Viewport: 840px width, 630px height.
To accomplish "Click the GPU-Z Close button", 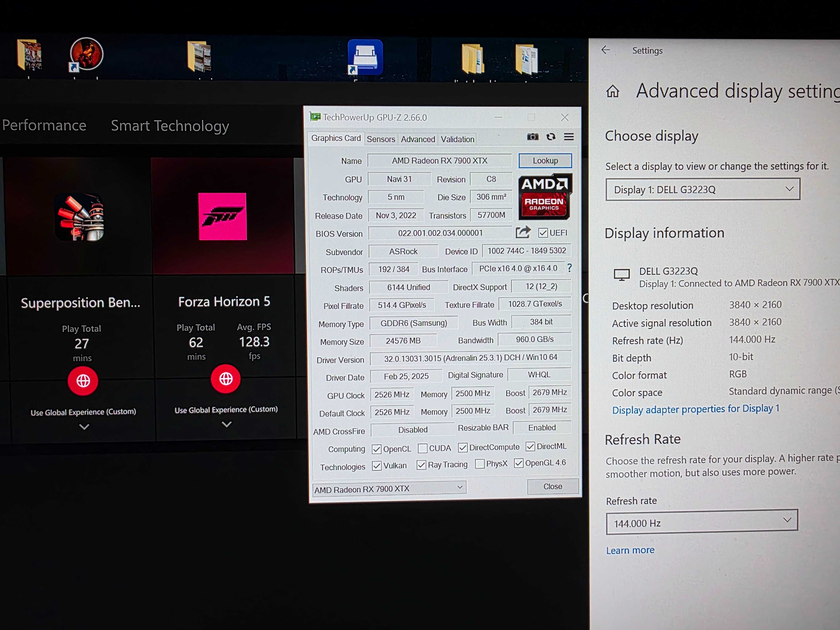I will [x=553, y=486].
